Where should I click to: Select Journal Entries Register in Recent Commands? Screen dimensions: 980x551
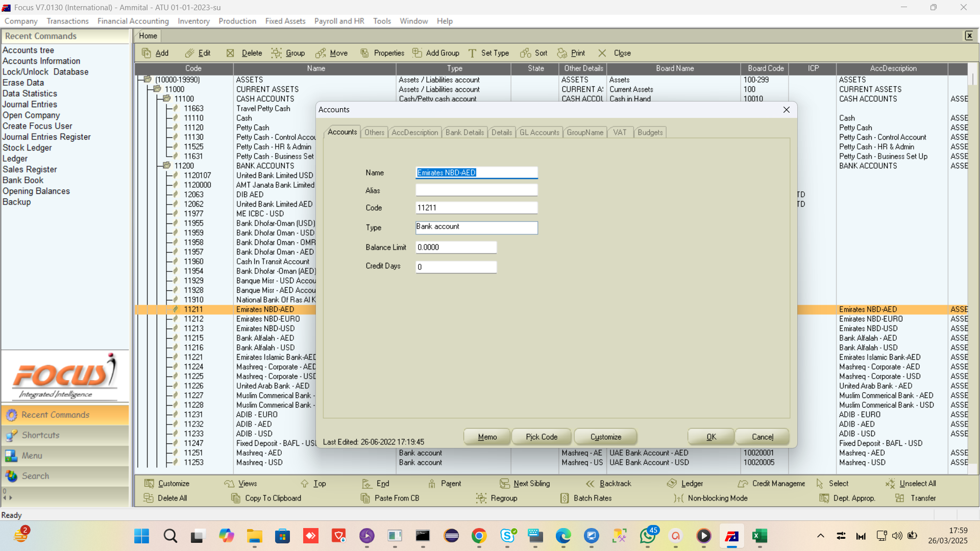point(46,137)
